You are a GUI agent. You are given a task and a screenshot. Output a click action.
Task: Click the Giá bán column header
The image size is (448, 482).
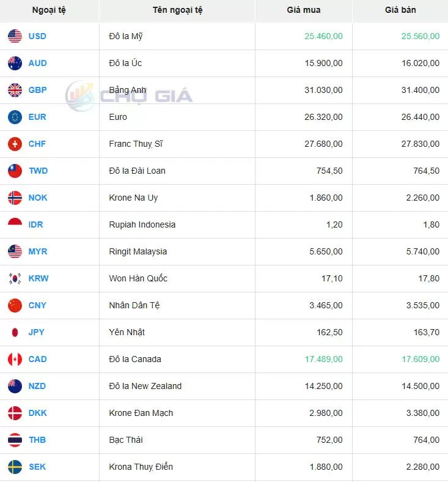coord(400,10)
